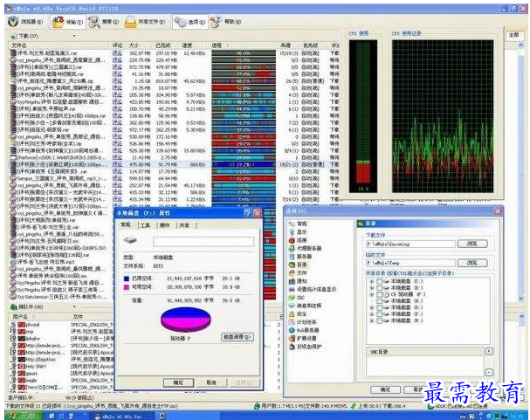Select 消息和注释 in options sidebar
Viewport: 530px width, 420px height.
coord(305,306)
